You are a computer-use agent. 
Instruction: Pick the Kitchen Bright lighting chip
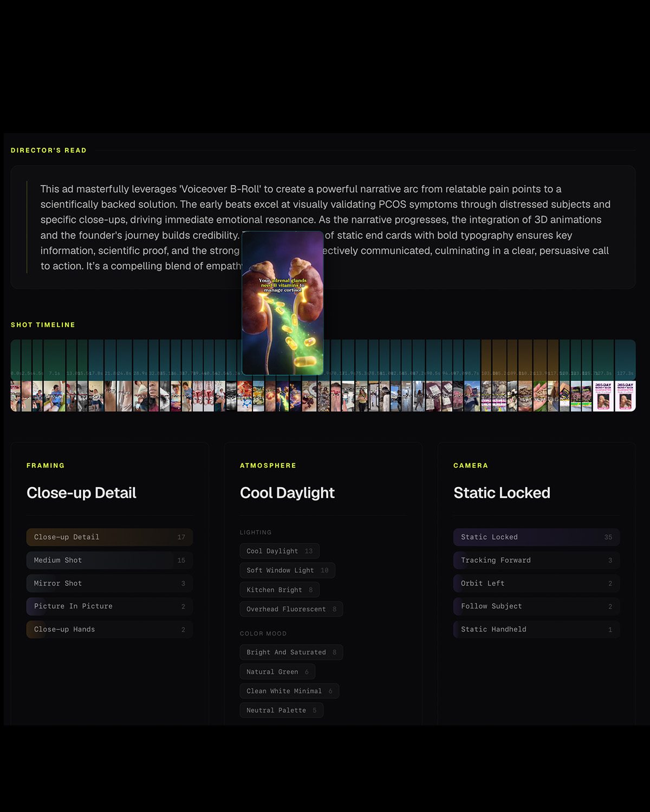[x=279, y=590]
